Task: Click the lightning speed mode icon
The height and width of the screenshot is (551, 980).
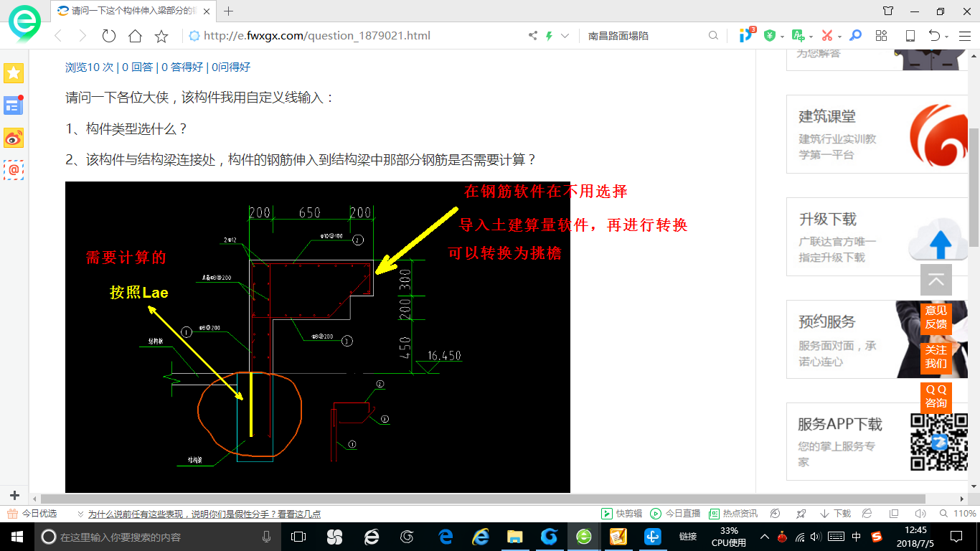Action: point(550,35)
